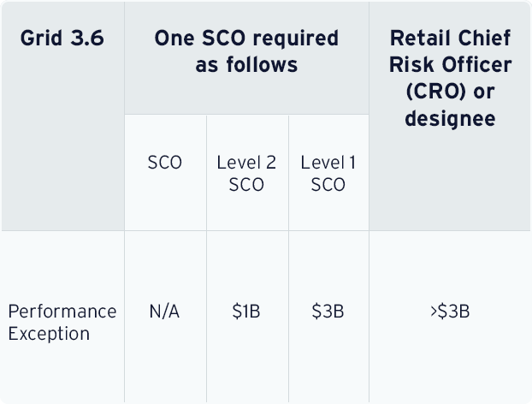Click the "as follows" header text line
This screenshot has width=532, height=404.
click(x=246, y=65)
